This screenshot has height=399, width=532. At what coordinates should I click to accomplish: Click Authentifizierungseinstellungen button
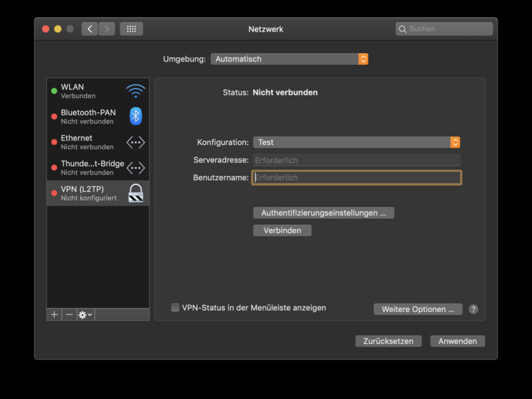(x=323, y=213)
